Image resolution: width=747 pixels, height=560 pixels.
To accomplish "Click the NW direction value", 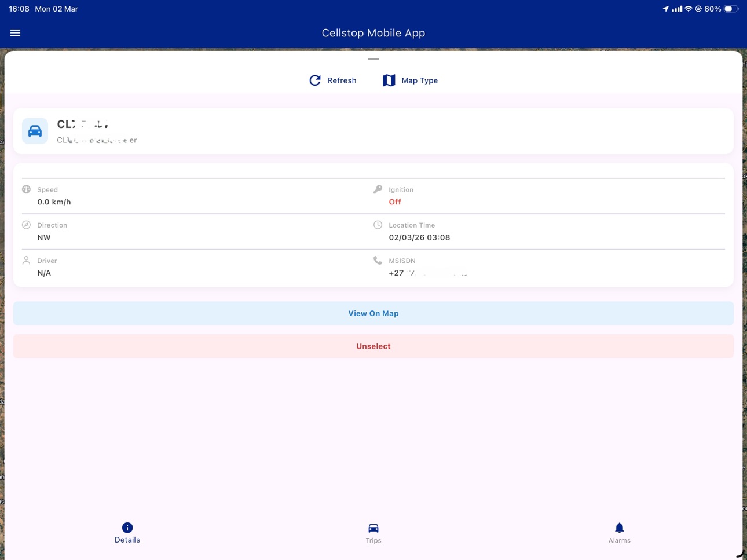I will coord(44,237).
